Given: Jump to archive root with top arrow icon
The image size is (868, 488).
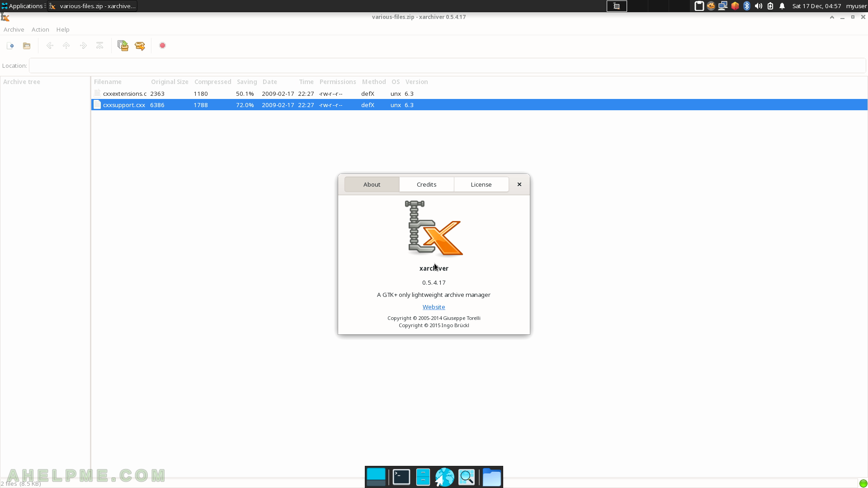Looking at the screenshot, I should point(100,46).
